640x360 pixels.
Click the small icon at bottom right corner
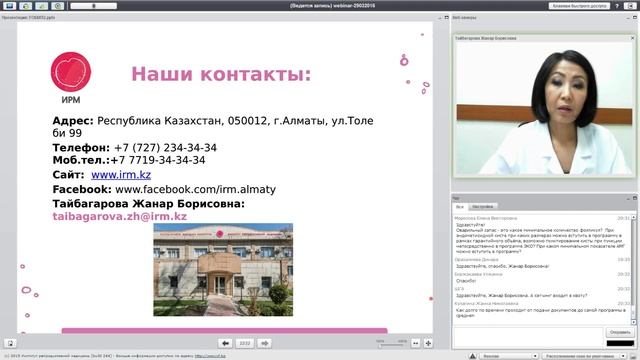click(x=633, y=356)
